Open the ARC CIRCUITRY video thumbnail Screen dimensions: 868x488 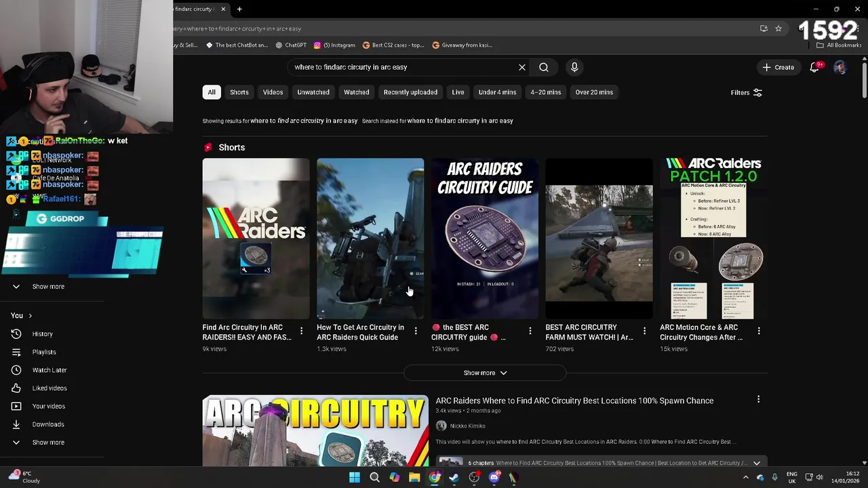pyautogui.click(x=315, y=431)
